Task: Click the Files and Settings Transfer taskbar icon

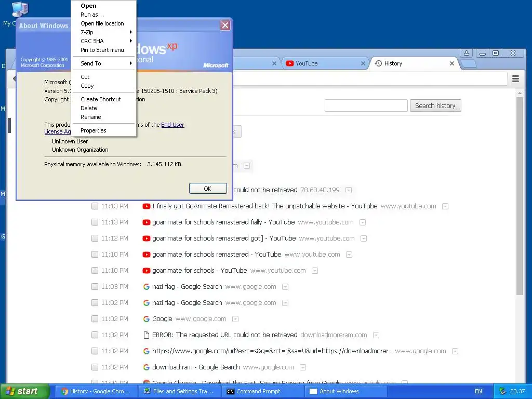Action: (147, 391)
